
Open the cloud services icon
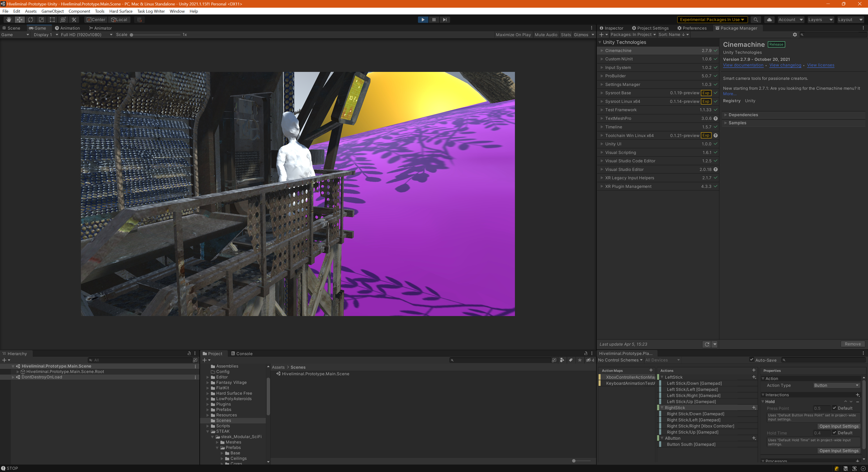[x=769, y=19]
